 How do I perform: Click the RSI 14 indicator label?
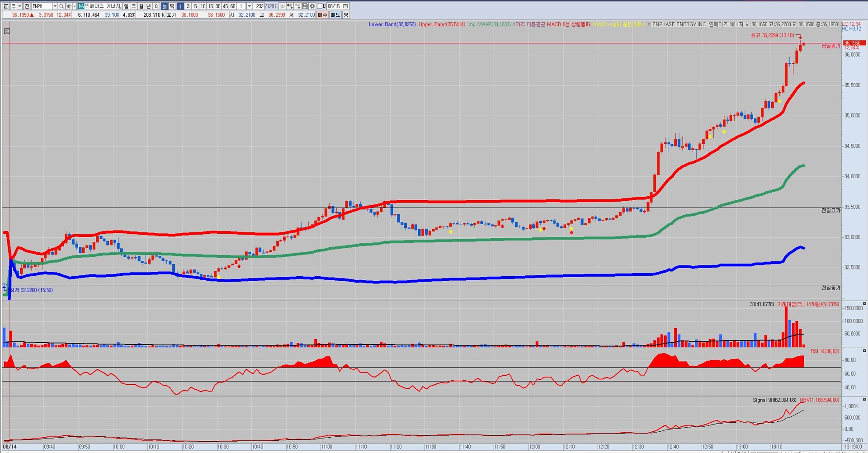coord(825,351)
